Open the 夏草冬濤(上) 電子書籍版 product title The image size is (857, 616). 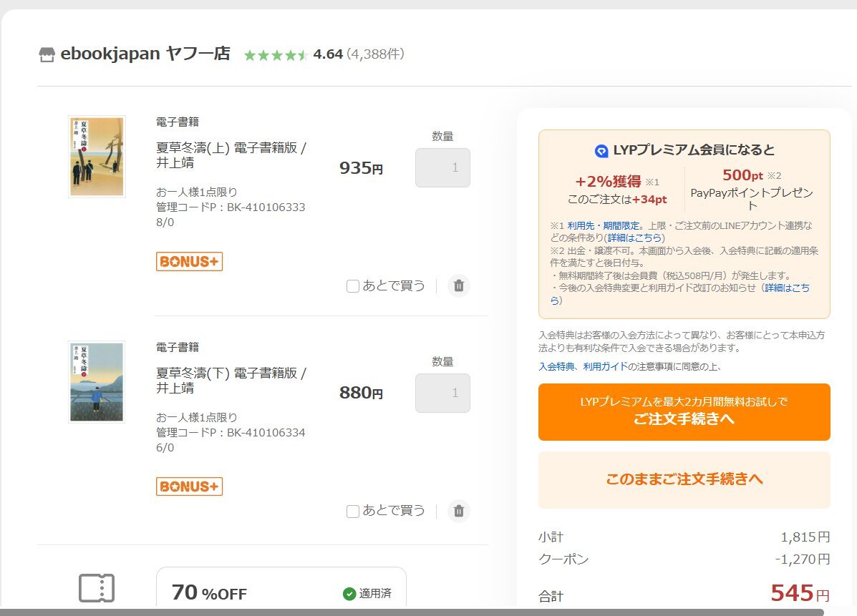click(x=231, y=155)
